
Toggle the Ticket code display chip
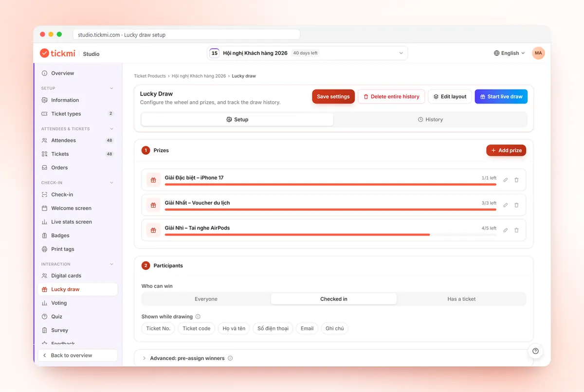pyautogui.click(x=197, y=328)
